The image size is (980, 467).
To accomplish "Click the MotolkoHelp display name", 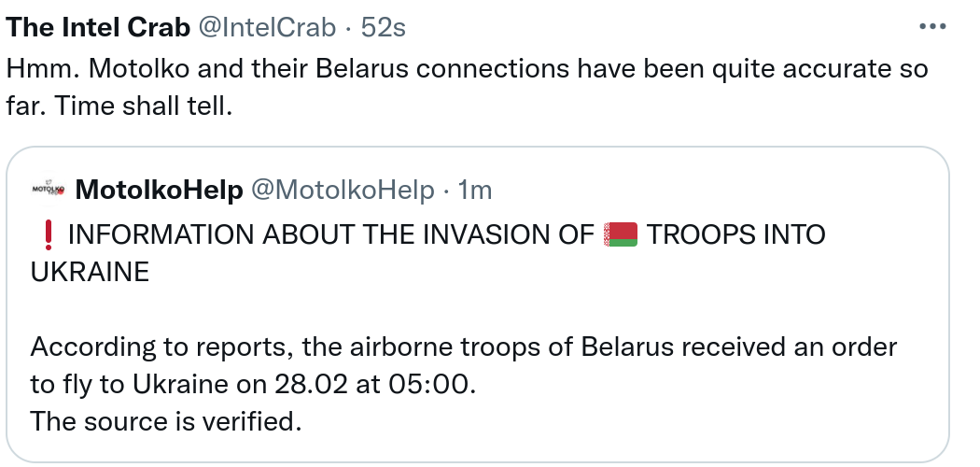I will point(159,191).
